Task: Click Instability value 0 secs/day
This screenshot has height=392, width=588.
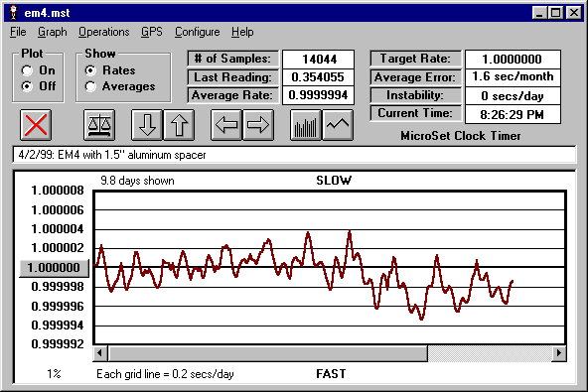Action: coord(513,96)
